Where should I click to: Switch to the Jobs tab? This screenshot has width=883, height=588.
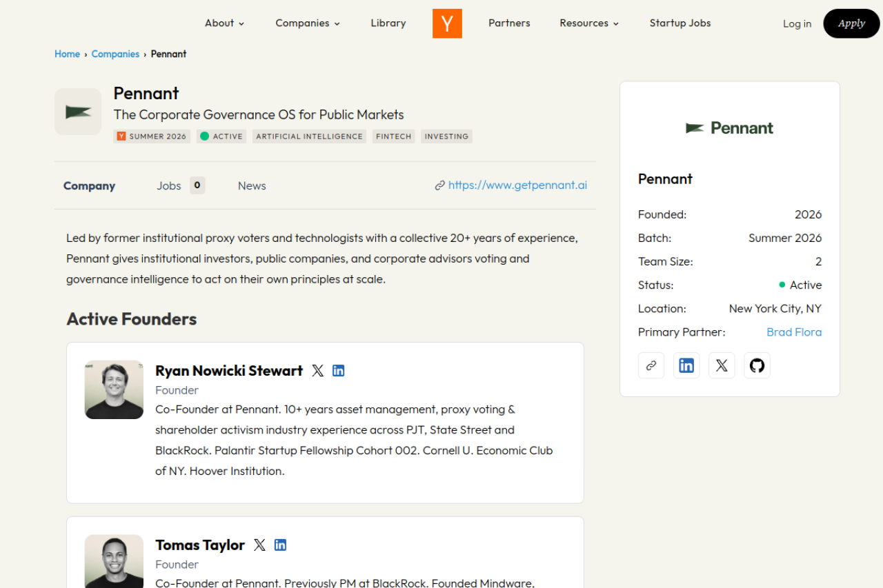click(x=168, y=186)
